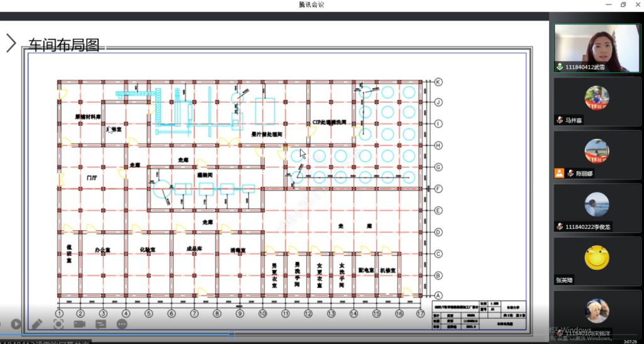
Task: Click the chevron before 车间布局图 title
Action: pos(11,43)
